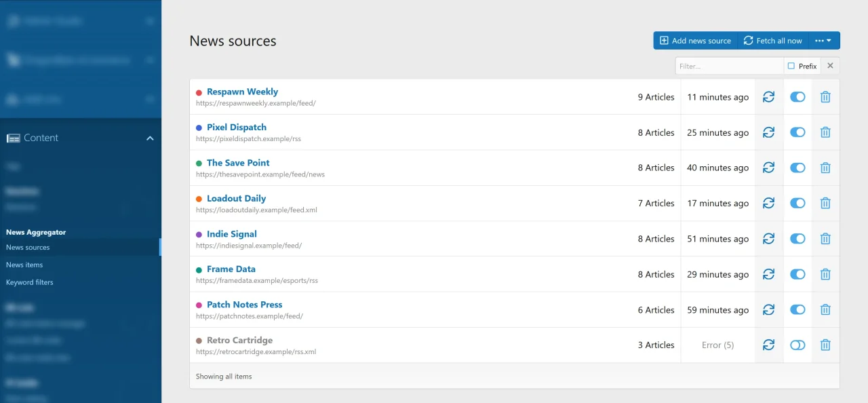Delete the Pixel Dispatch source
This screenshot has height=403, width=868.
point(825,132)
